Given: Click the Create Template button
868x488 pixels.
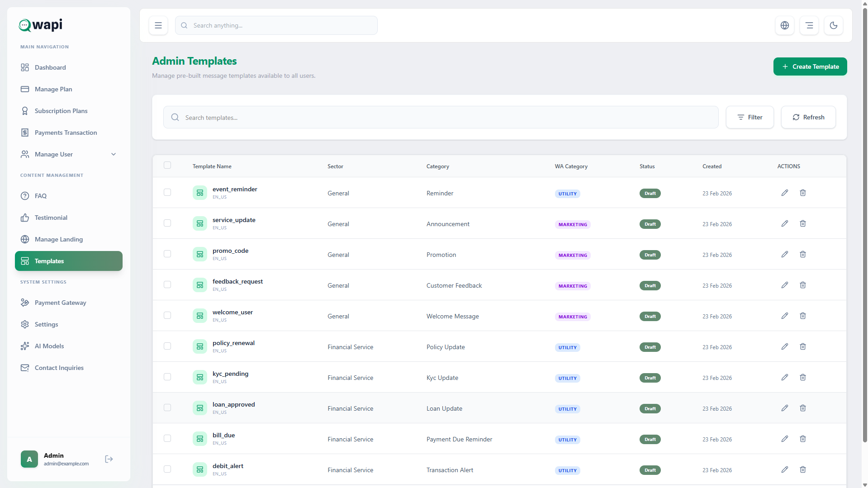Looking at the screenshot, I should pos(810,67).
